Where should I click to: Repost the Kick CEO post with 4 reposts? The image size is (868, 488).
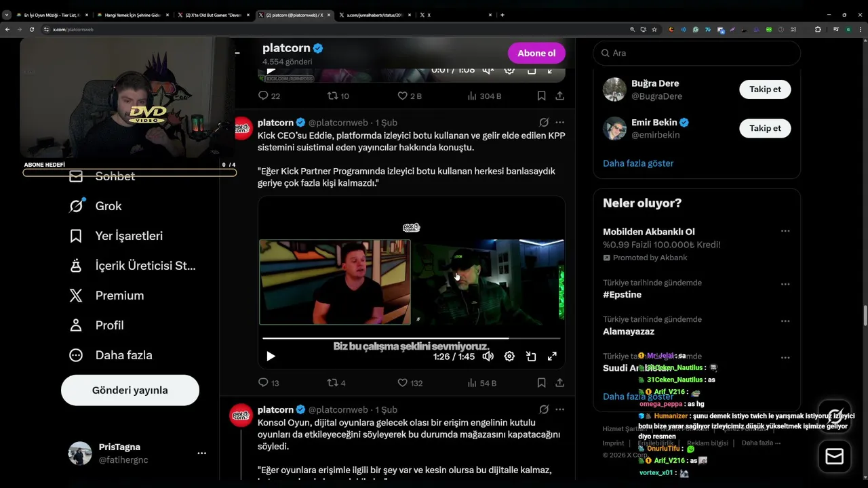pos(336,383)
